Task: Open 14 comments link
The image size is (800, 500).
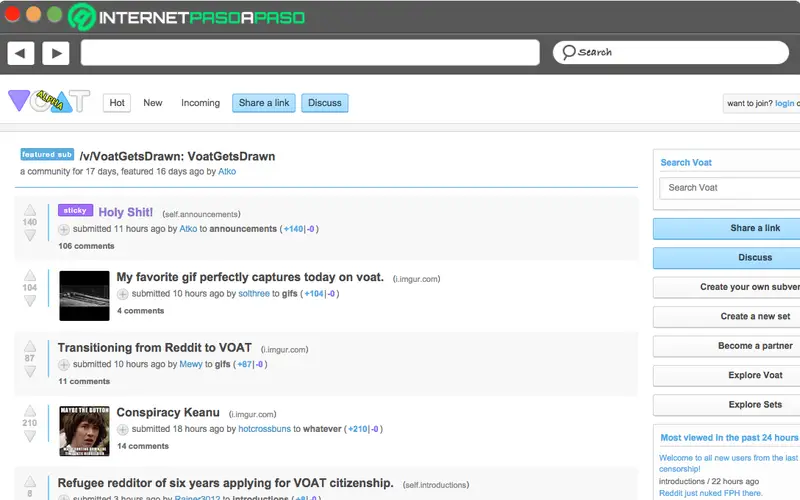Action: click(143, 446)
